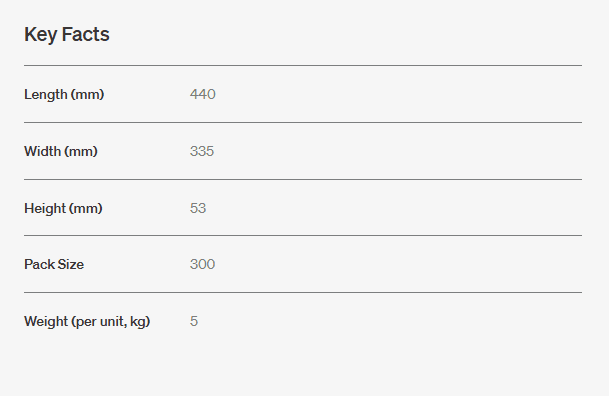The width and height of the screenshot is (609, 396).
Task: Click the word Key in heading
Action: coord(41,35)
